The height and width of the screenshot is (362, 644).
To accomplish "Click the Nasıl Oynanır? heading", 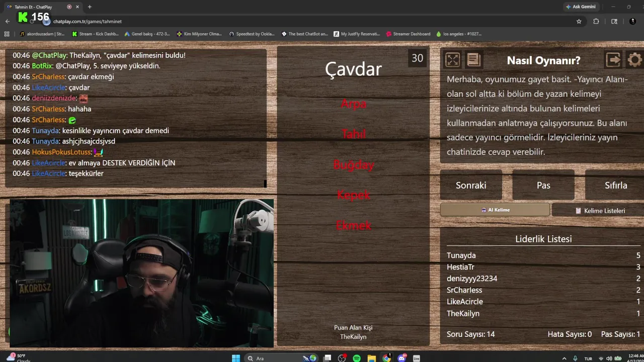I will 543,60.
